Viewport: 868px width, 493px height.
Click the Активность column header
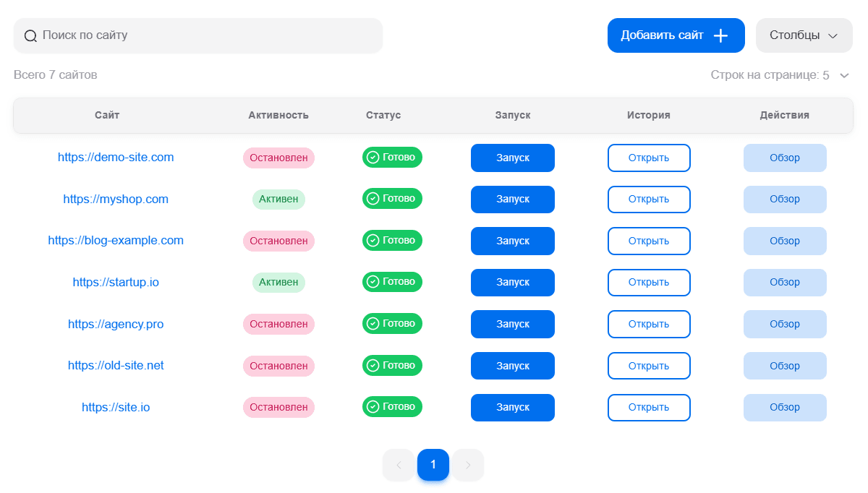point(278,115)
